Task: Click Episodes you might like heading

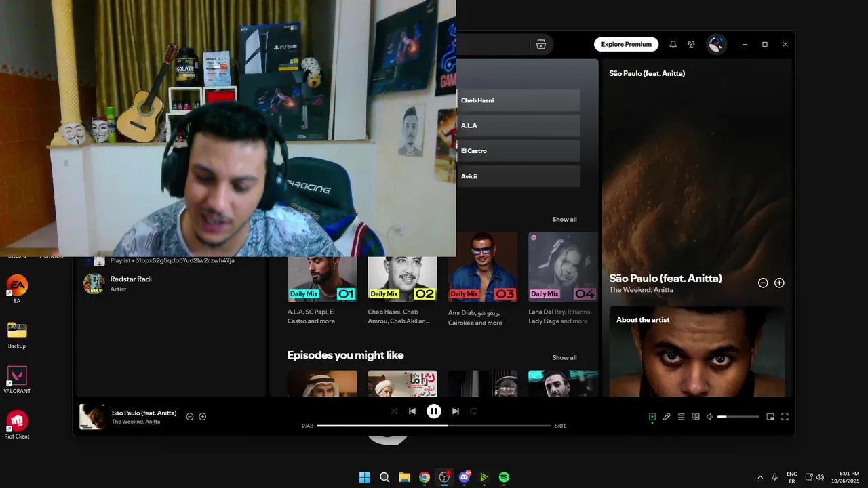Action: pyautogui.click(x=345, y=355)
